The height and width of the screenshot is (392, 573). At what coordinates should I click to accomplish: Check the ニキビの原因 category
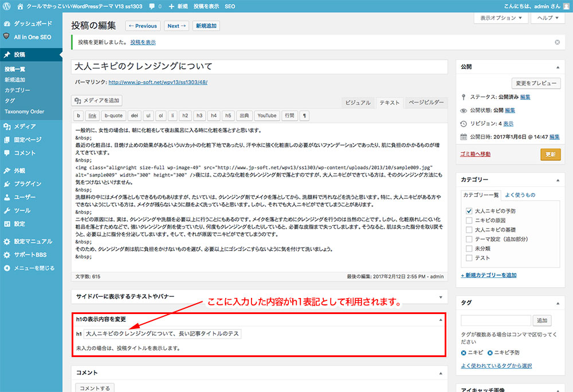469,220
